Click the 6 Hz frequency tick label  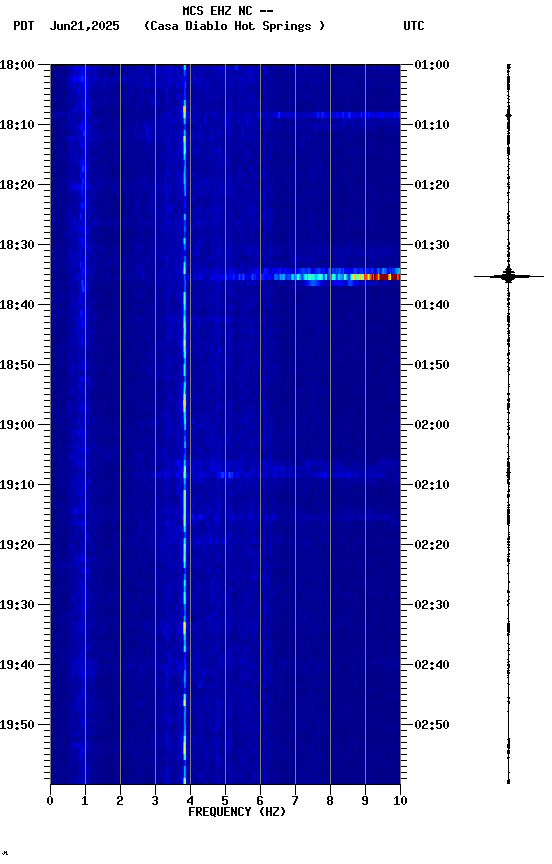click(260, 801)
